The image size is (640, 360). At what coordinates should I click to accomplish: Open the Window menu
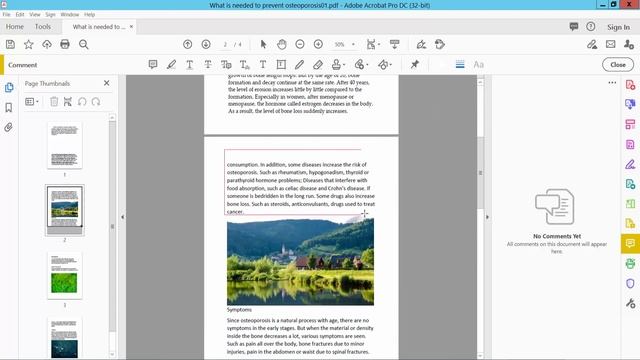(69, 14)
